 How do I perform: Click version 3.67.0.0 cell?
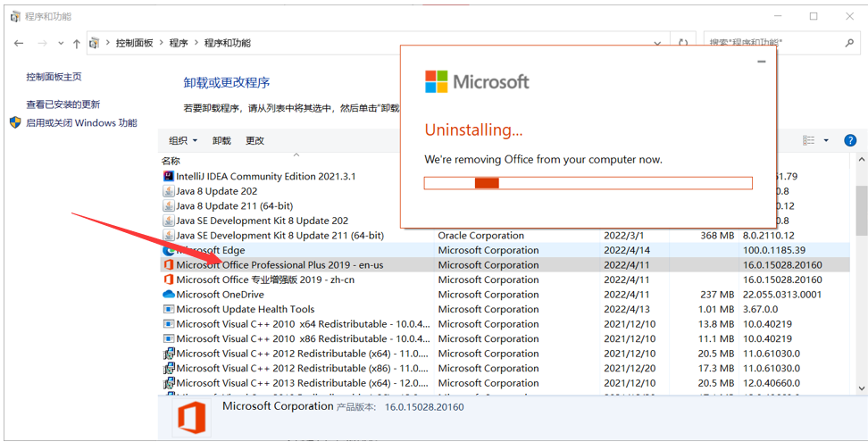click(x=760, y=309)
